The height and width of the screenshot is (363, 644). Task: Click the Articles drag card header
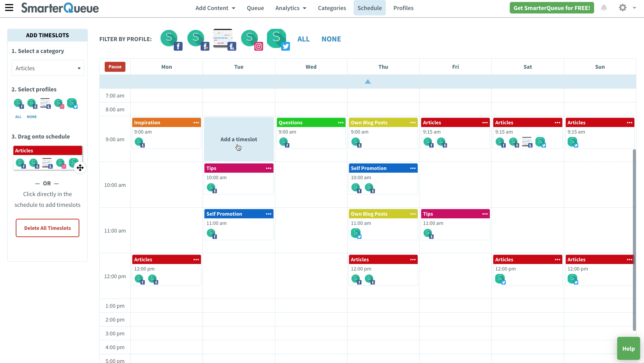(x=48, y=150)
